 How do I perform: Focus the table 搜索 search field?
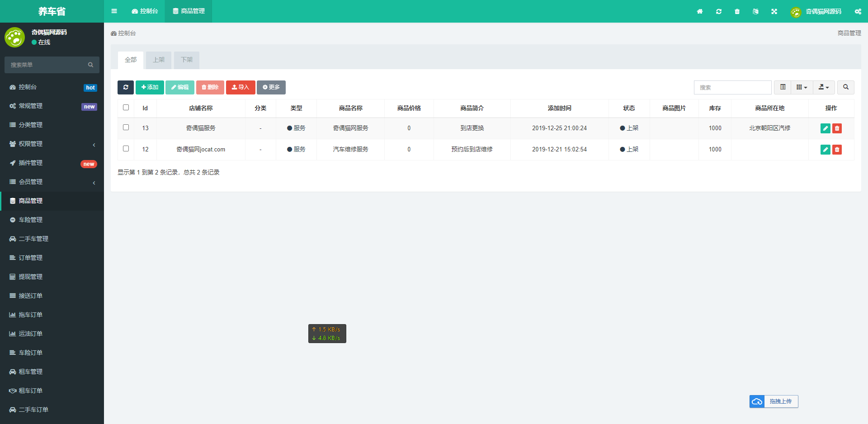(732, 87)
